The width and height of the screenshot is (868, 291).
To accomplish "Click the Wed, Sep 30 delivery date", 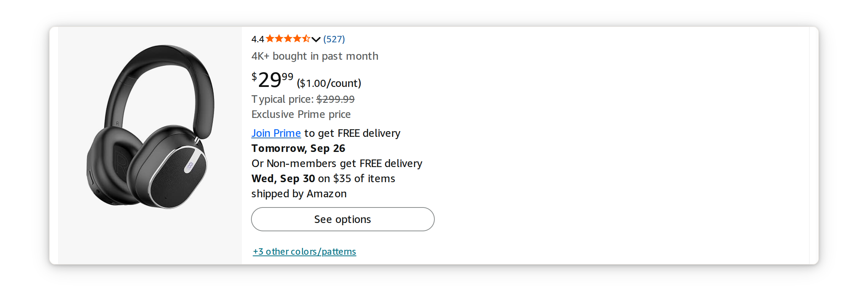I will point(283,178).
